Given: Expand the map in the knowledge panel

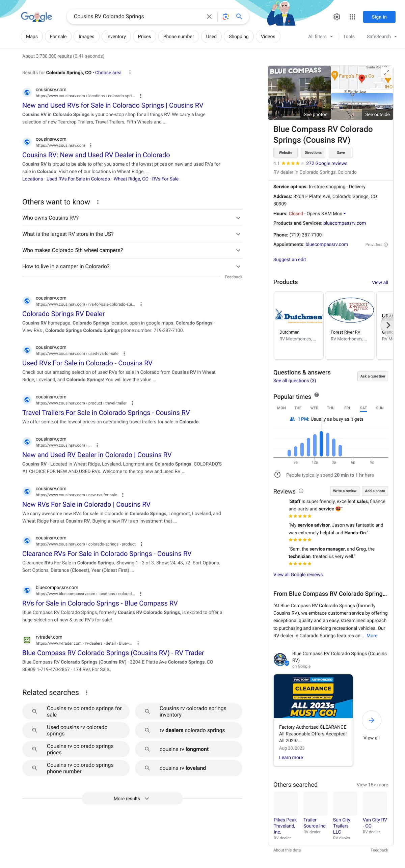Looking at the screenshot, I should click(386, 72).
